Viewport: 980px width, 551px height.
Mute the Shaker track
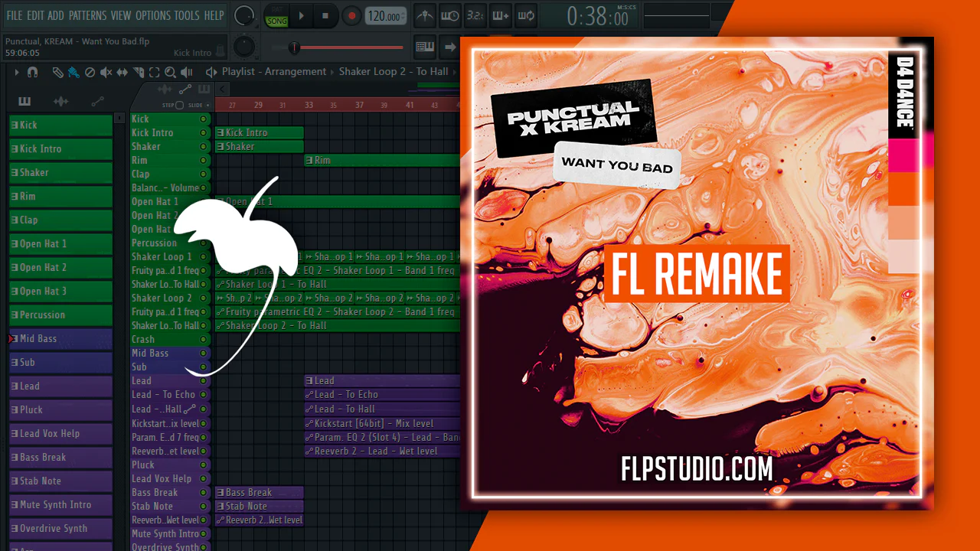[x=203, y=147]
